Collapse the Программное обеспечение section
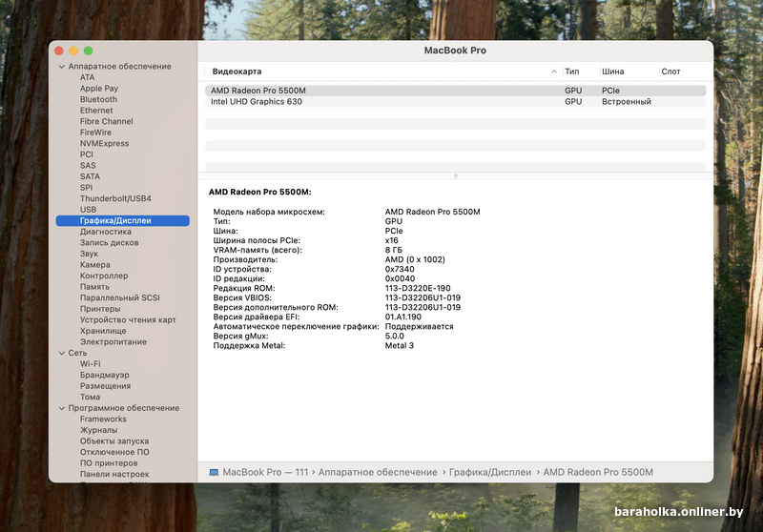This screenshot has width=763, height=532. [x=60, y=408]
